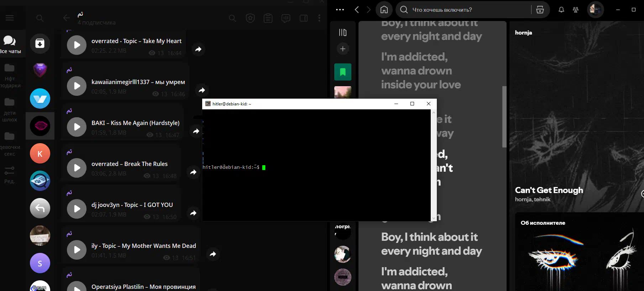Open Spotify three-dot app menu
This screenshot has width=644, height=291.
click(340, 10)
